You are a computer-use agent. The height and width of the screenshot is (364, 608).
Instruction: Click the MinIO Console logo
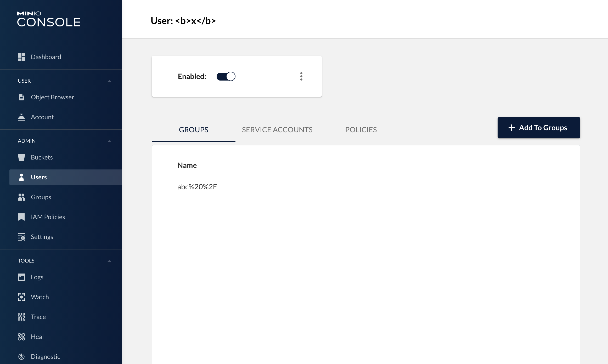point(49,19)
